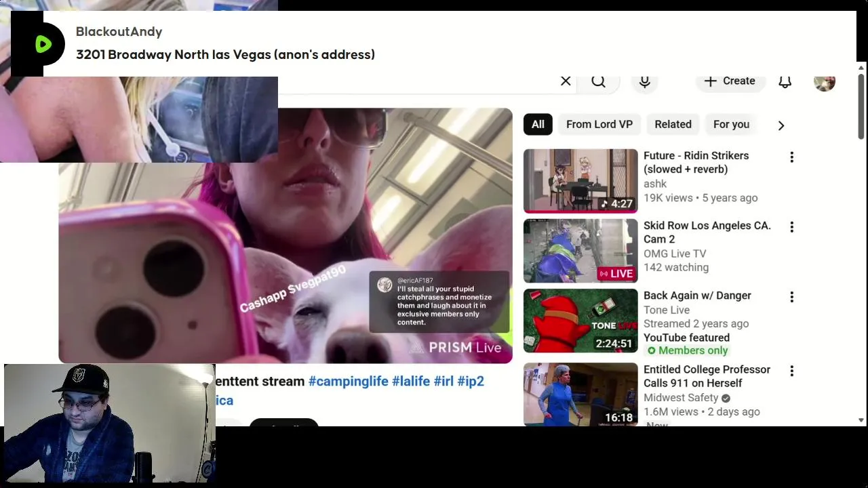Click the green play logo in donation banner
This screenshot has width=868, height=488.
(43, 45)
